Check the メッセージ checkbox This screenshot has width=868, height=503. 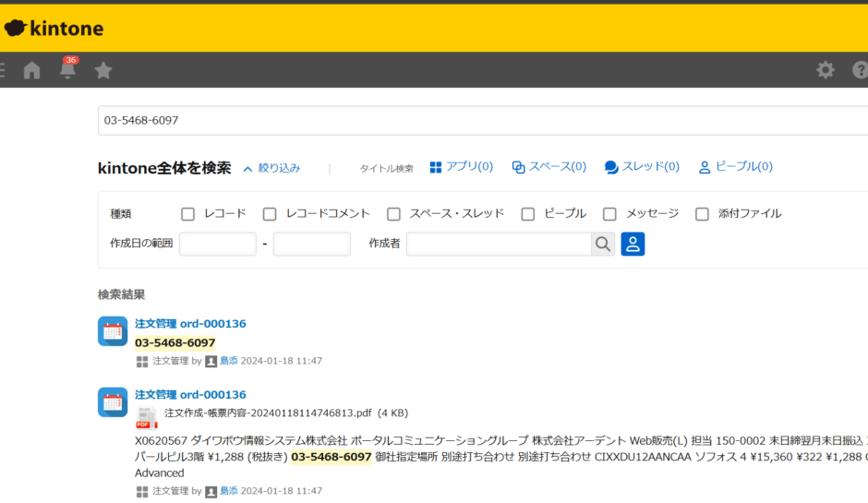609,214
